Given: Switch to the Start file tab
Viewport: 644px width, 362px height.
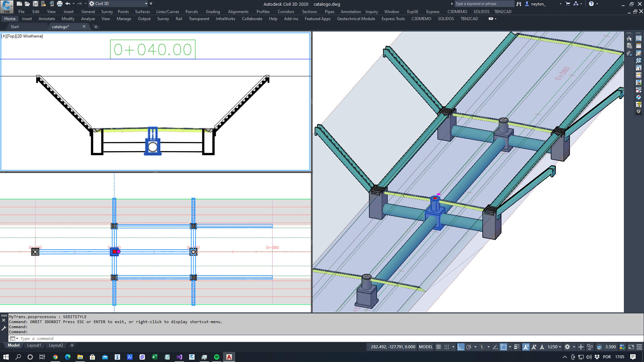Looking at the screenshot, I should 15,27.
